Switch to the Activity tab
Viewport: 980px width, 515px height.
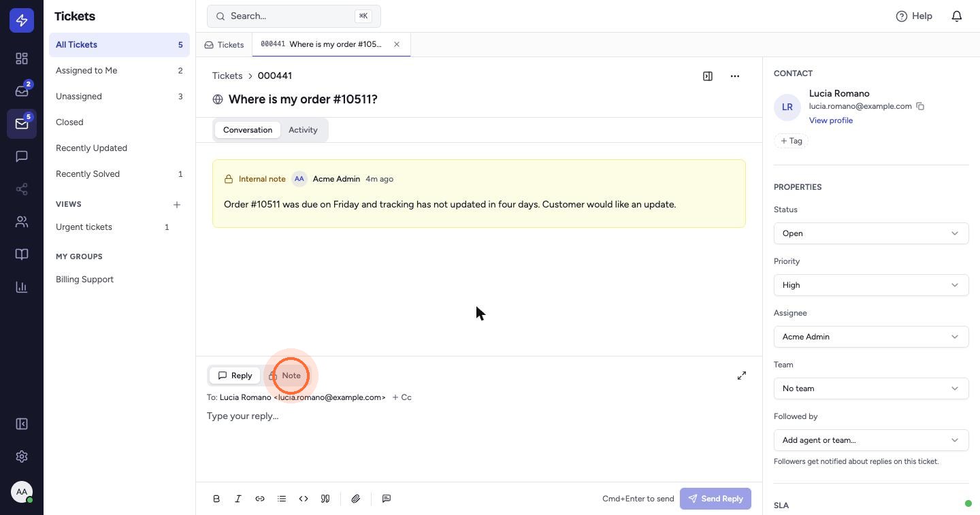(x=303, y=130)
